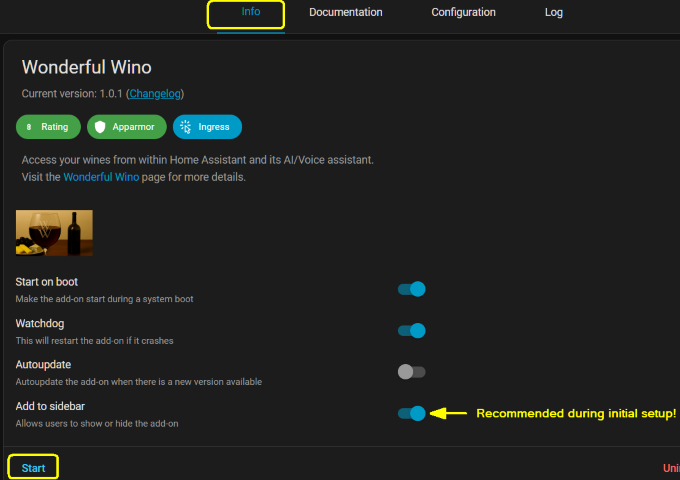Click the shield icon in Apparmor badge
This screenshot has width=680, height=480.
pos(100,127)
